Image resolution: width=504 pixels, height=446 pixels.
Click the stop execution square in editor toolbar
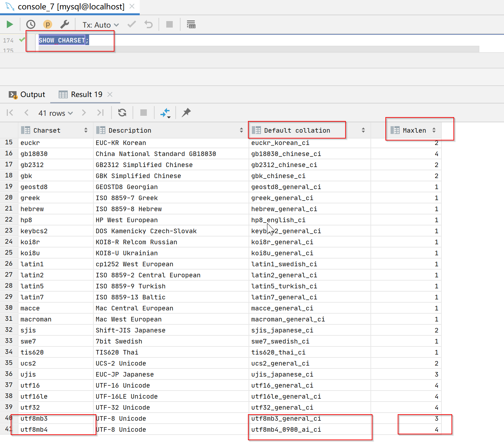point(170,24)
